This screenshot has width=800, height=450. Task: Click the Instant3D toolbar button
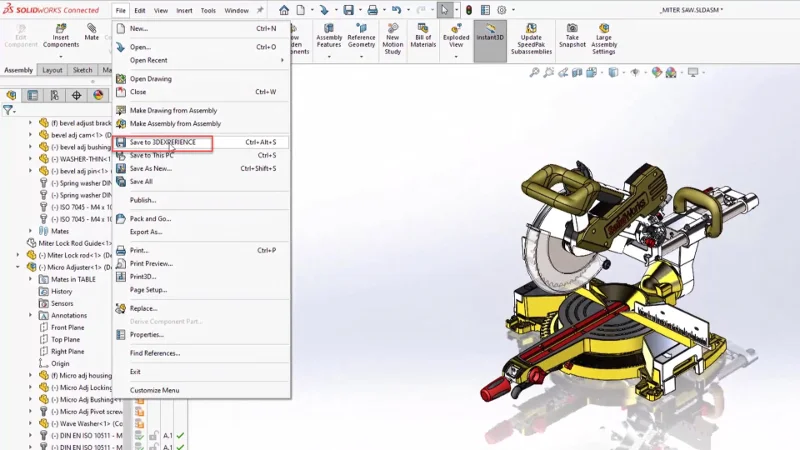[x=490, y=36]
